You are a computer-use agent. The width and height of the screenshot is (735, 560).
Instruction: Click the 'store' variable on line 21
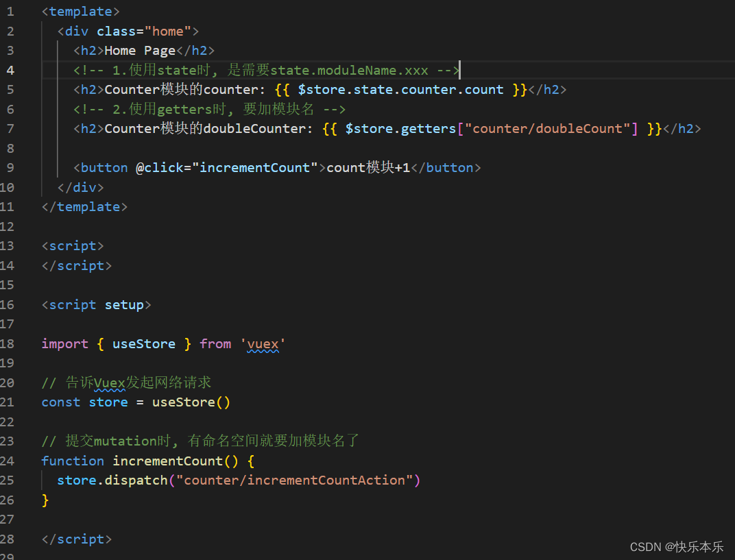[108, 402]
